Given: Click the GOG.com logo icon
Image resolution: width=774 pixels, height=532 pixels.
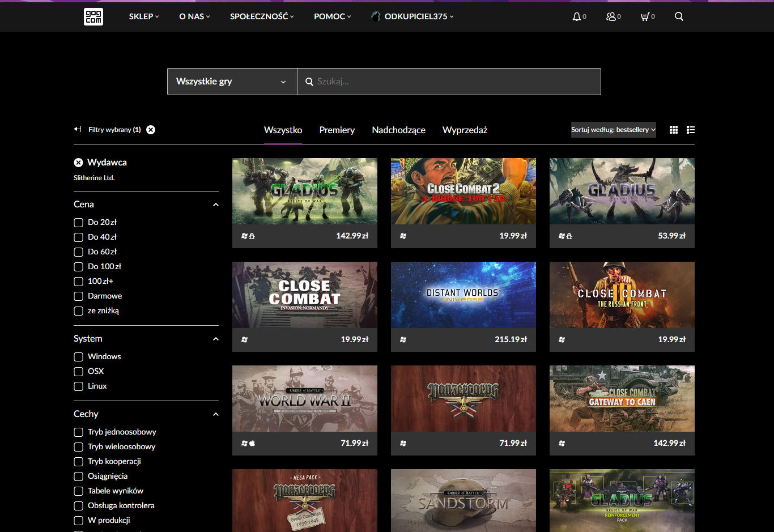Looking at the screenshot, I should [93, 16].
